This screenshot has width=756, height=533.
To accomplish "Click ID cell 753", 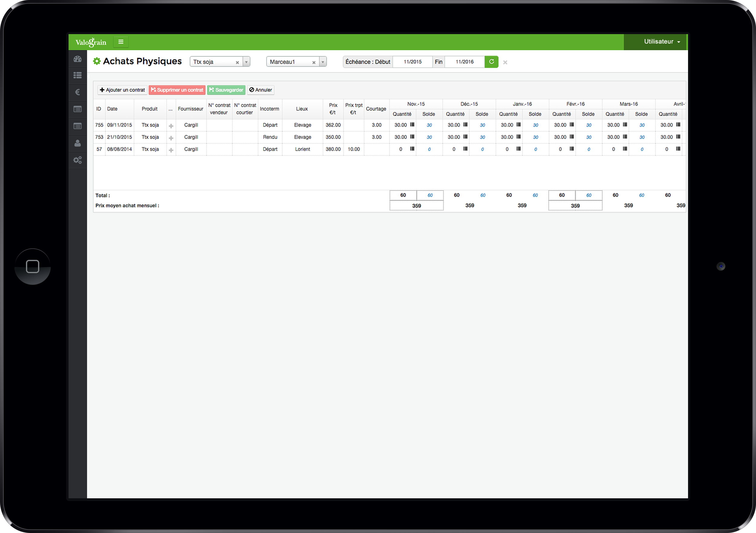I will pos(99,137).
